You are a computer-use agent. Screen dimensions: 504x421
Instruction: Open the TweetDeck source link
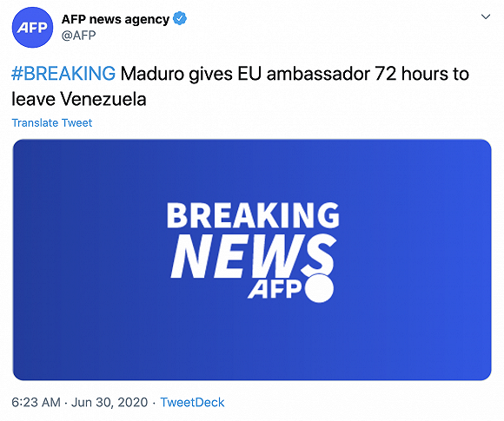(192, 403)
